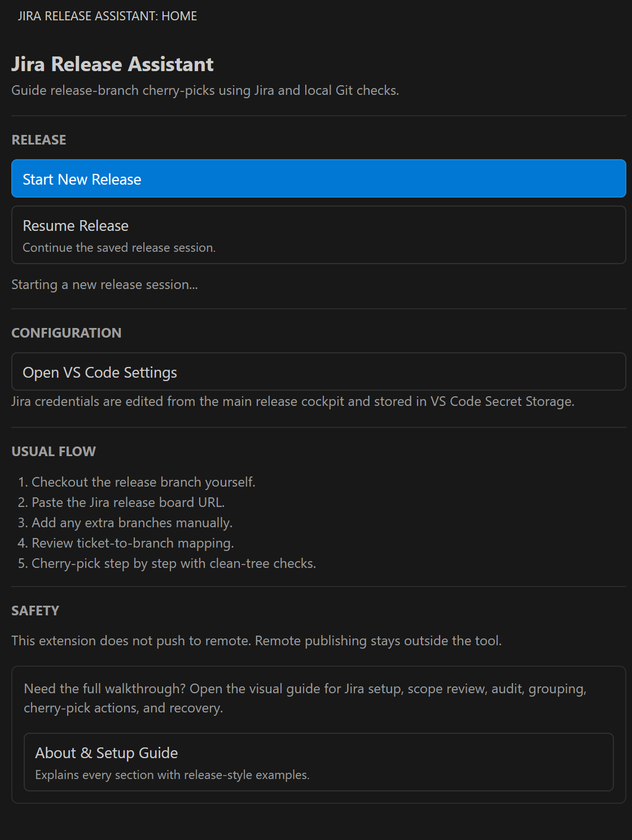This screenshot has height=840, width=632.
Task: Open the About & Setup Guide
Action: (319, 762)
